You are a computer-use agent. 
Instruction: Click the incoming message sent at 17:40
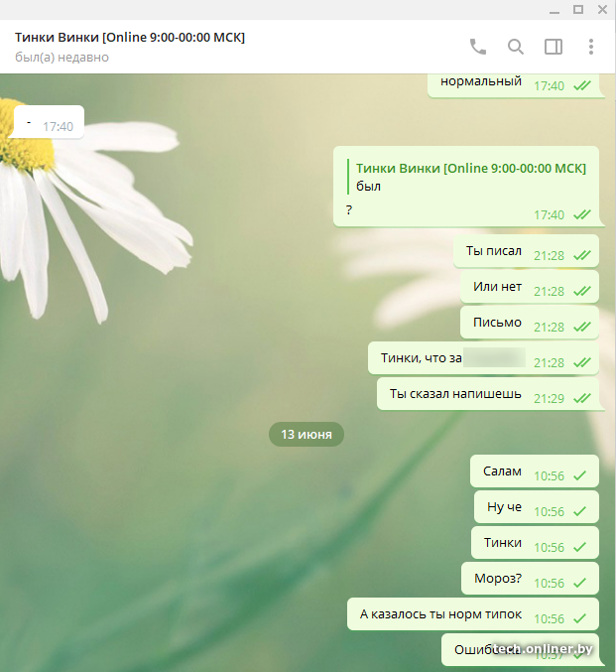click(x=49, y=124)
